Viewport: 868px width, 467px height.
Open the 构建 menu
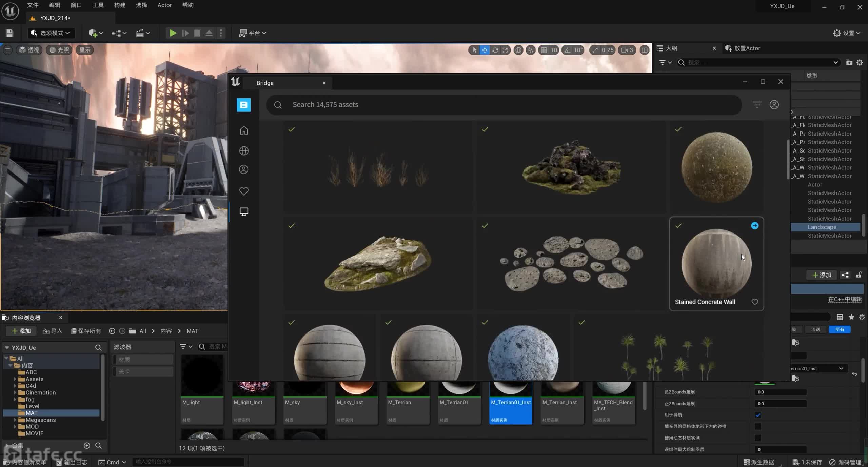pos(120,5)
